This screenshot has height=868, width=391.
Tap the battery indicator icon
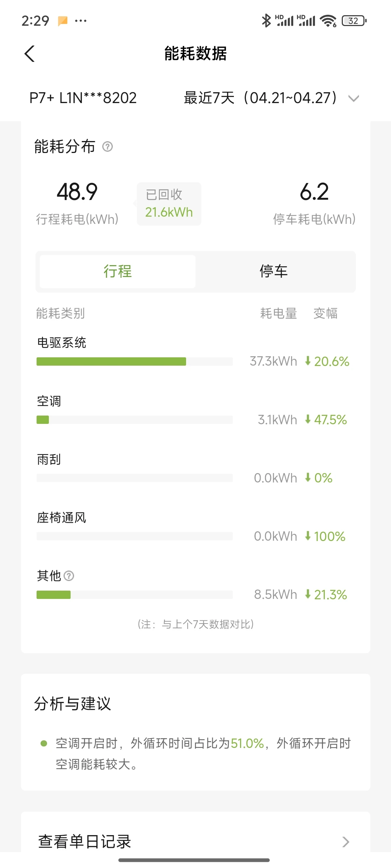click(x=354, y=21)
